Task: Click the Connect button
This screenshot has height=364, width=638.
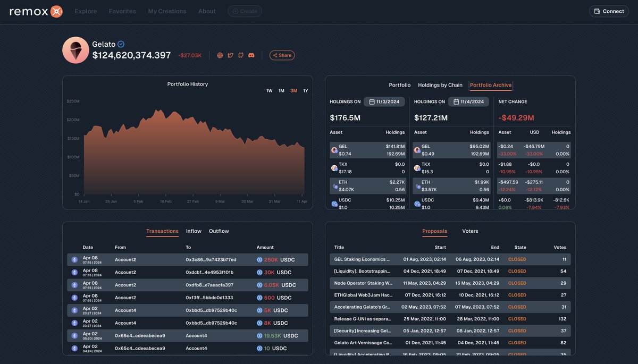Action: tap(608, 11)
